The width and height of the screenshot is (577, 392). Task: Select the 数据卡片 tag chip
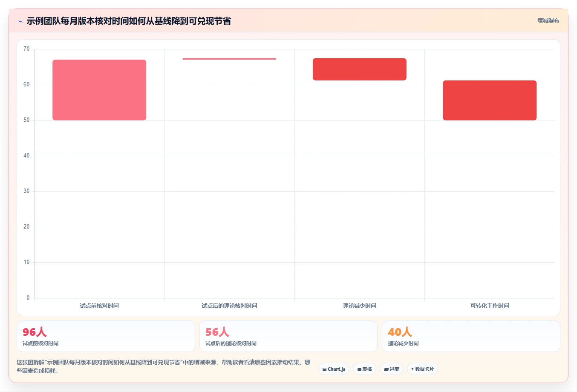[422, 369]
